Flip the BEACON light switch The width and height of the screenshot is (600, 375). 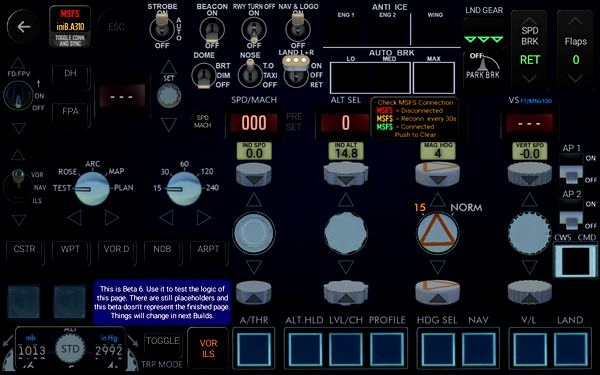[212, 30]
